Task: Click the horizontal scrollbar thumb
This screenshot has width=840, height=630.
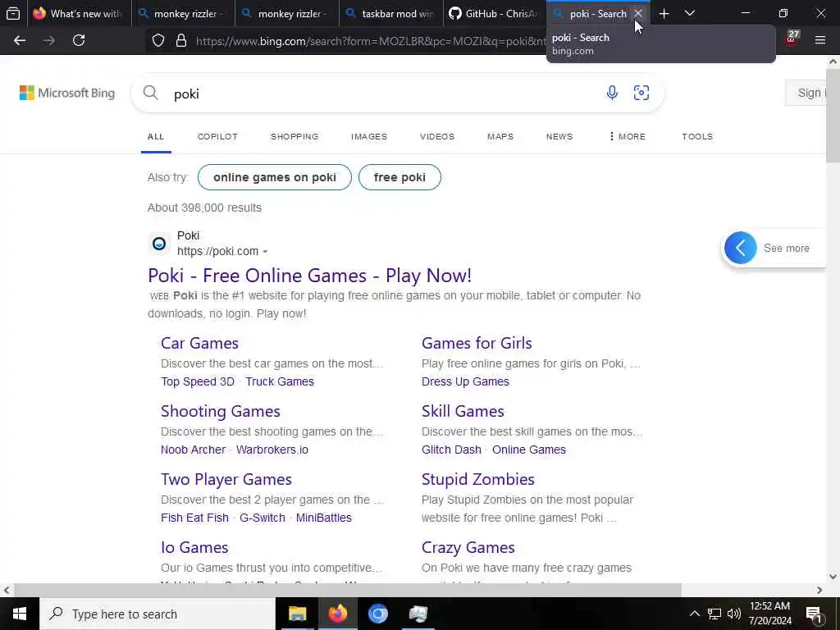Action: [x=347, y=590]
